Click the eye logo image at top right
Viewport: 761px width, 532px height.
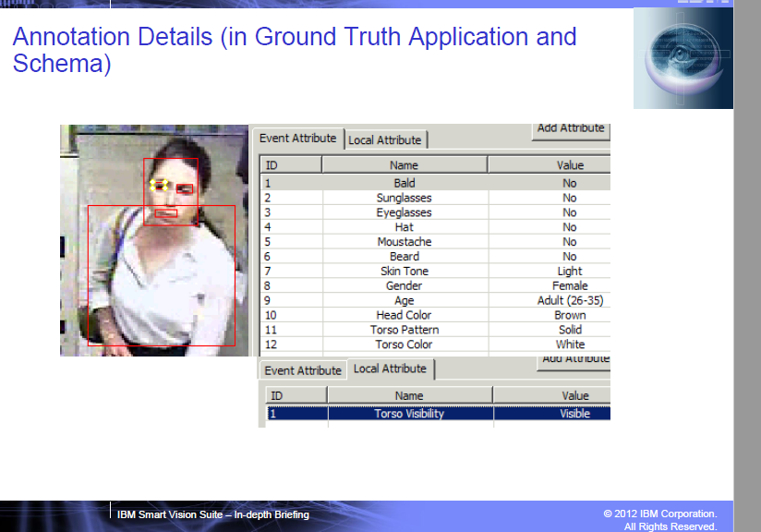pos(682,58)
